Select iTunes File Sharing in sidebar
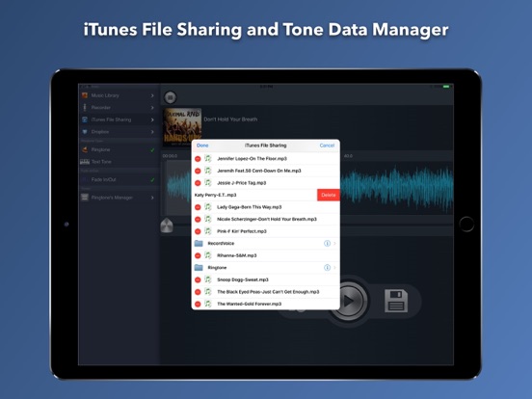The width and height of the screenshot is (532, 399). click(x=119, y=120)
